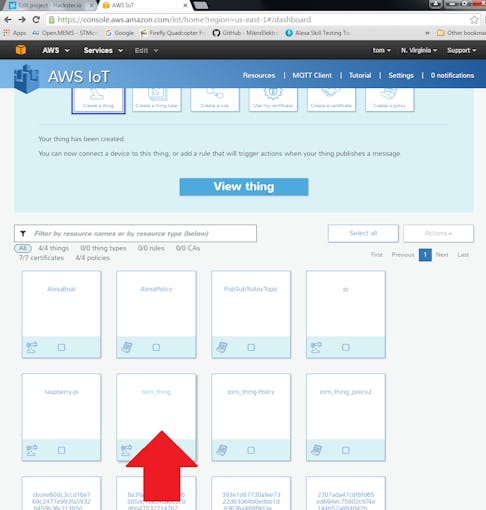Click the filter by resource names field
The image size is (486, 510).
click(x=135, y=233)
